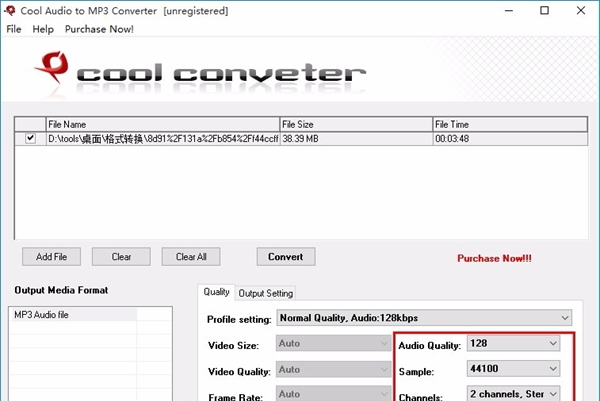Click the Add File button

click(51, 256)
